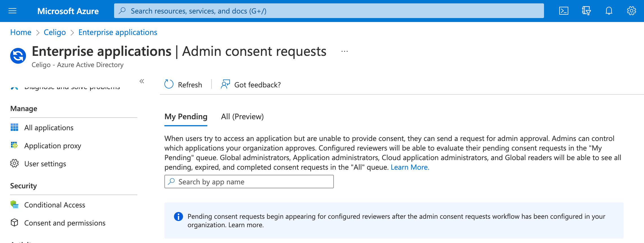The height and width of the screenshot is (243, 644).
Task: Click the Enterprise applications logo icon
Action: [x=18, y=56]
